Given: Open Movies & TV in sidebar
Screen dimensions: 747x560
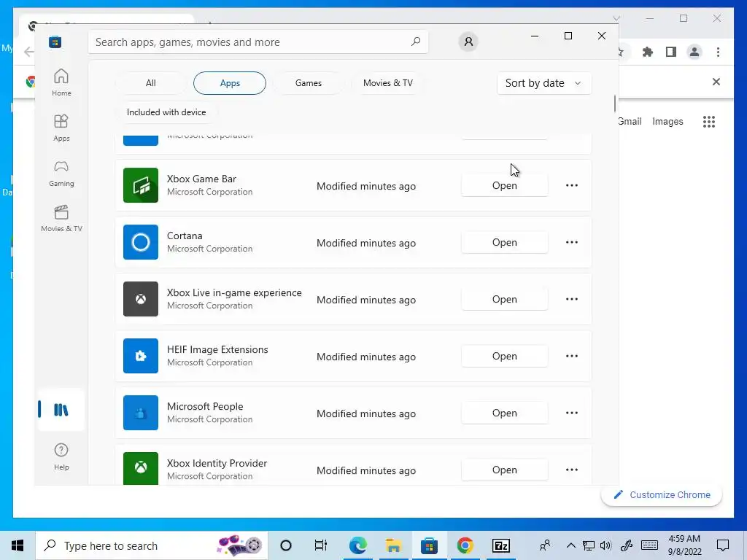Looking at the screenshot, I should (61, 218).
